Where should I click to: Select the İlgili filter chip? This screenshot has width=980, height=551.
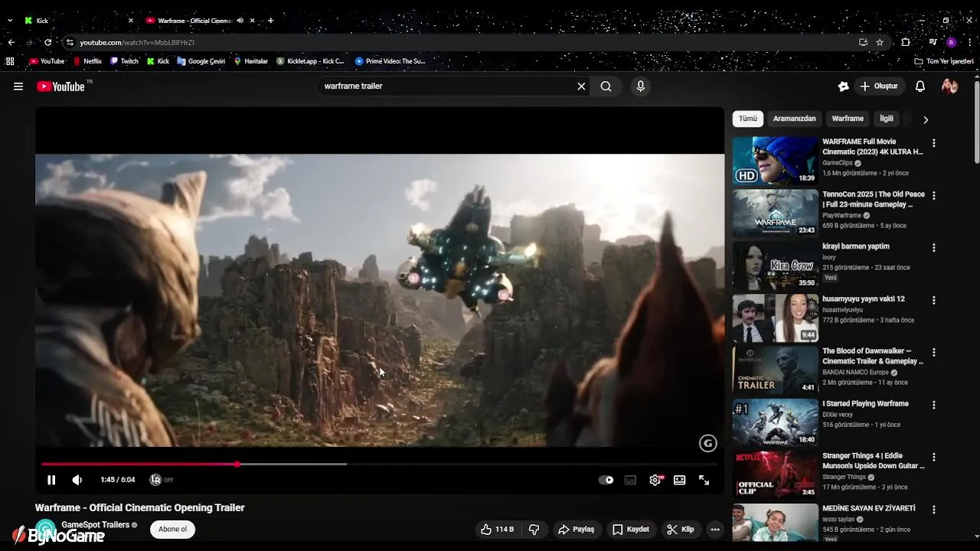coord(887,119)
